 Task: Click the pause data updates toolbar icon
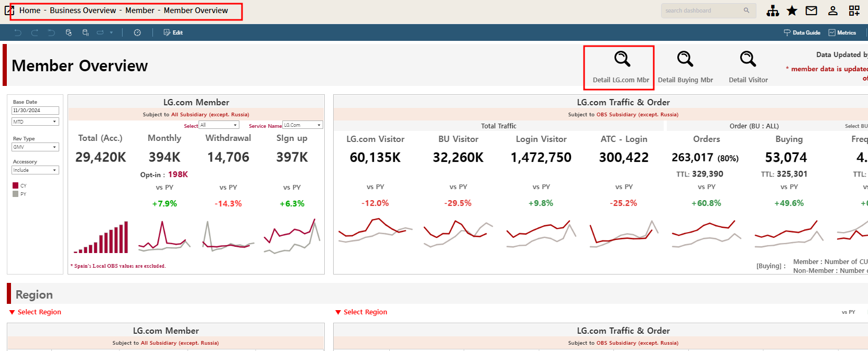(x=85, y=32)
